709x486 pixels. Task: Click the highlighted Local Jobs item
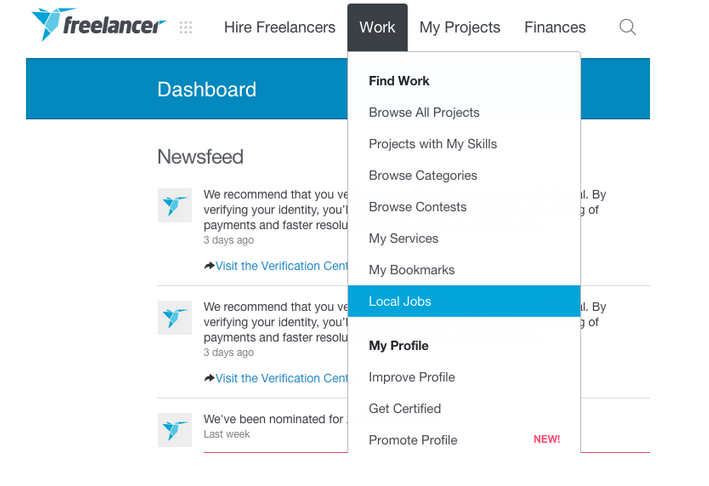[x=400, y=302]
